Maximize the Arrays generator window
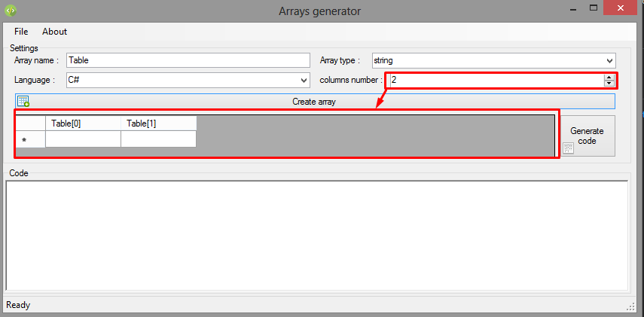644x317 pixels. pos(593,8)
